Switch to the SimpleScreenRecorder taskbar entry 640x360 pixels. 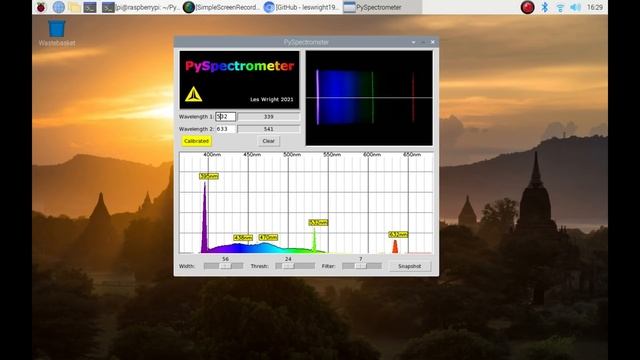[221, 7]
